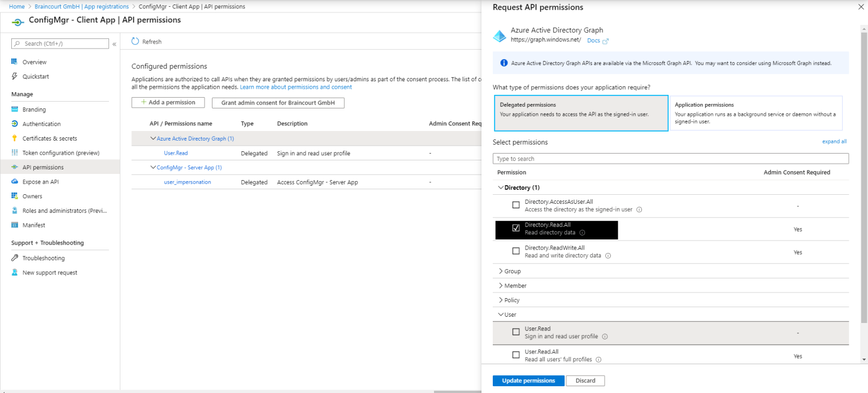
Task: Click the Update permissions button
Action: coord(528,380)
